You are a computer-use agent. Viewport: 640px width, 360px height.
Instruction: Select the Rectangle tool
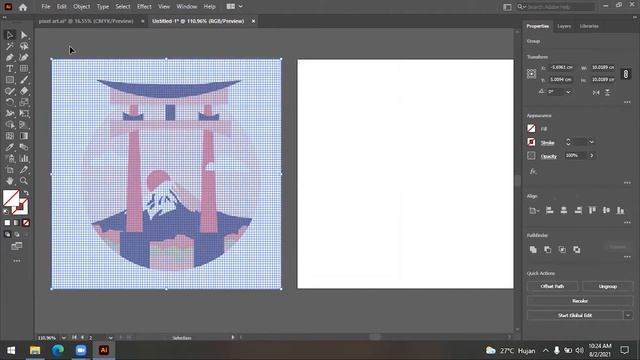click(10, 80)
